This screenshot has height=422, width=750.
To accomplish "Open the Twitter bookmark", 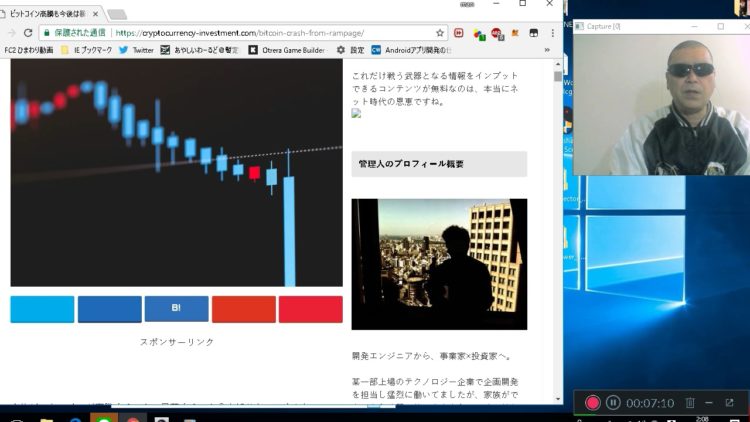I will [137, 49].
